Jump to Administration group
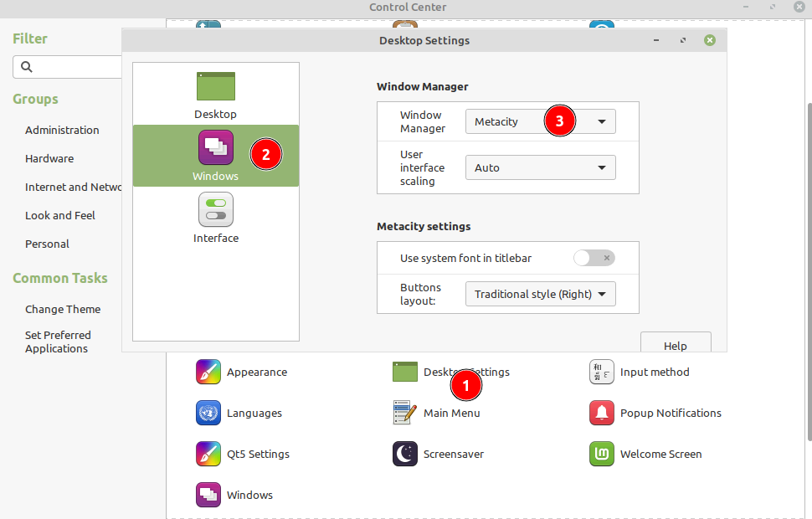This screenshot has width=812, height=519. pos(62,130)
